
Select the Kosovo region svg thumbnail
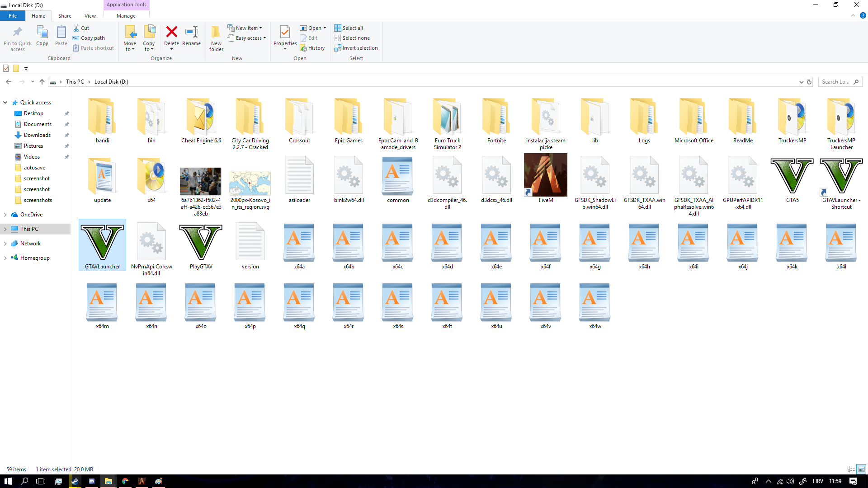click(x=250, y=183)
